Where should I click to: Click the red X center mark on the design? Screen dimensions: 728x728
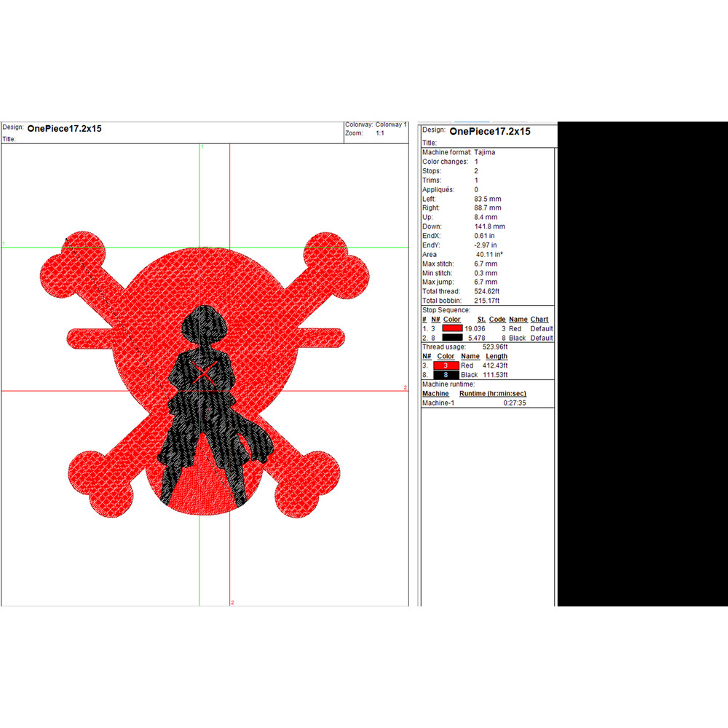(x=205, y=374)
